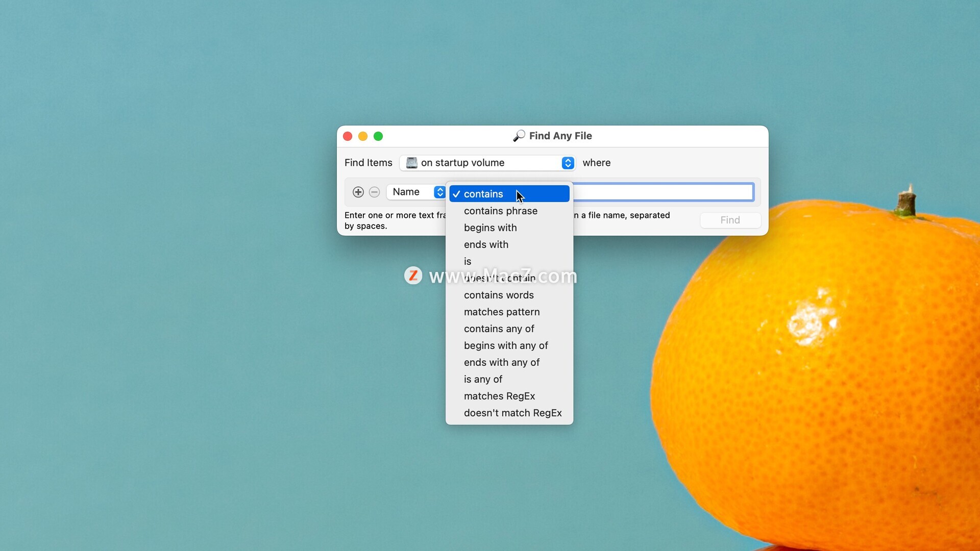Choose 'begins with' option
Viewport: 980px width, 551px height.
509,228
